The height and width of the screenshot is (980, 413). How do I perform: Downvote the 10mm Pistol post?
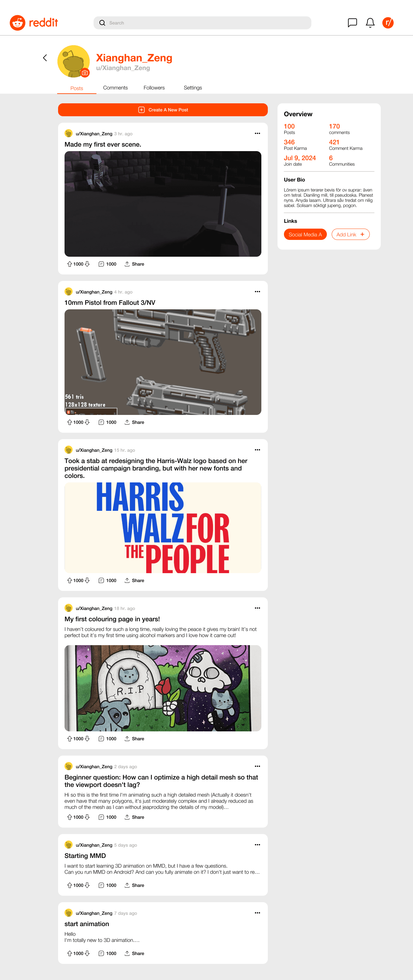[x=87, y=422]
